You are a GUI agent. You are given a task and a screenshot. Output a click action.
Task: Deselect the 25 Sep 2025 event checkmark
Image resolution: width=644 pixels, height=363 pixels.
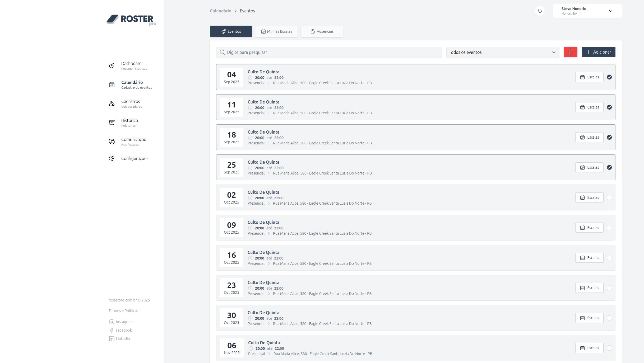point(609,167)
